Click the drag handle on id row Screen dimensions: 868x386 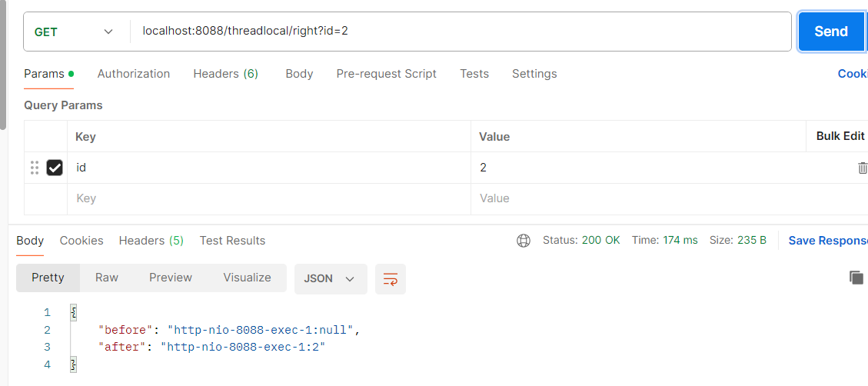click(x=35, y=168)
